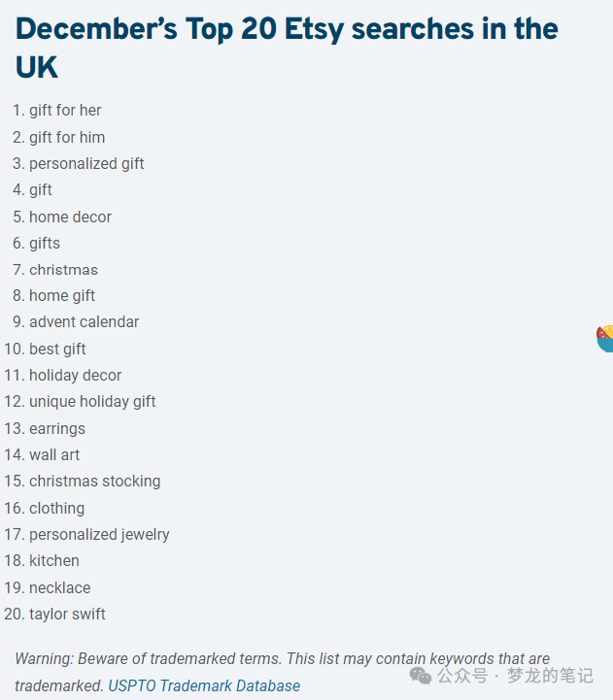The image size is (613, 700).
Task: Click the WeChat logo in the watermark
Action: click(420, 675)
